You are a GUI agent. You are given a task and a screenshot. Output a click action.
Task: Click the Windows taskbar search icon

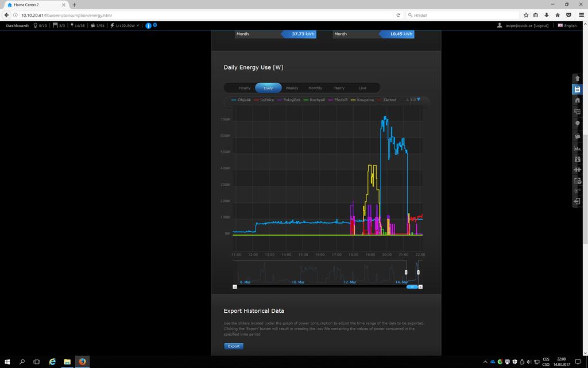22,362
